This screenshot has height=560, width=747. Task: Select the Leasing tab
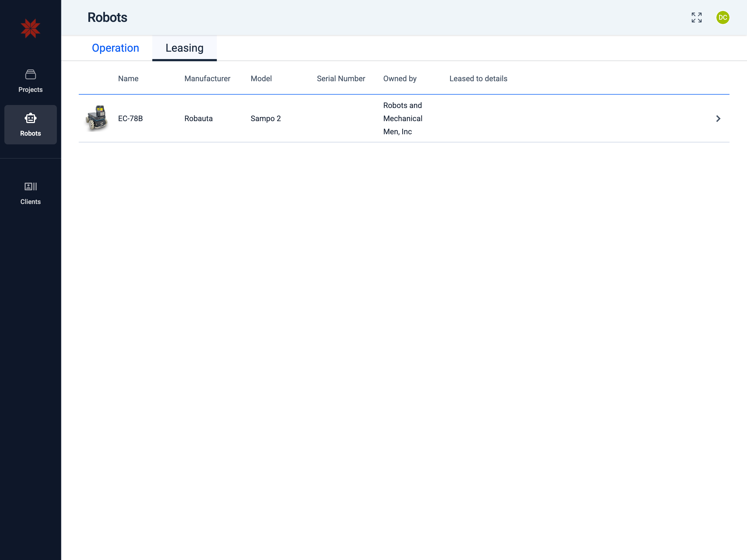[184, 48]
